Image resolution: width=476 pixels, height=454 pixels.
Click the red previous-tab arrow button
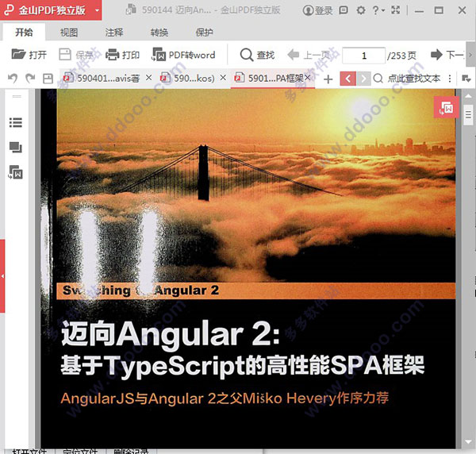pos(348,79)
